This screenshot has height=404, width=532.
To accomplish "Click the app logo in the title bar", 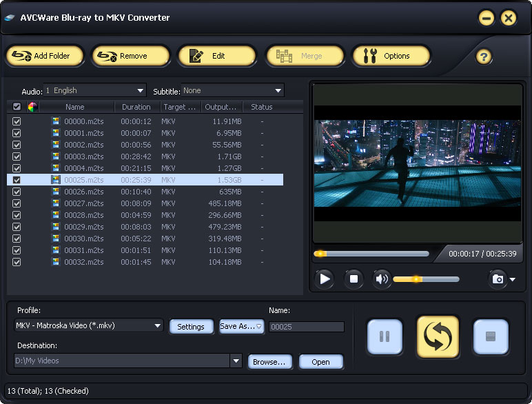I will point(10,17).
